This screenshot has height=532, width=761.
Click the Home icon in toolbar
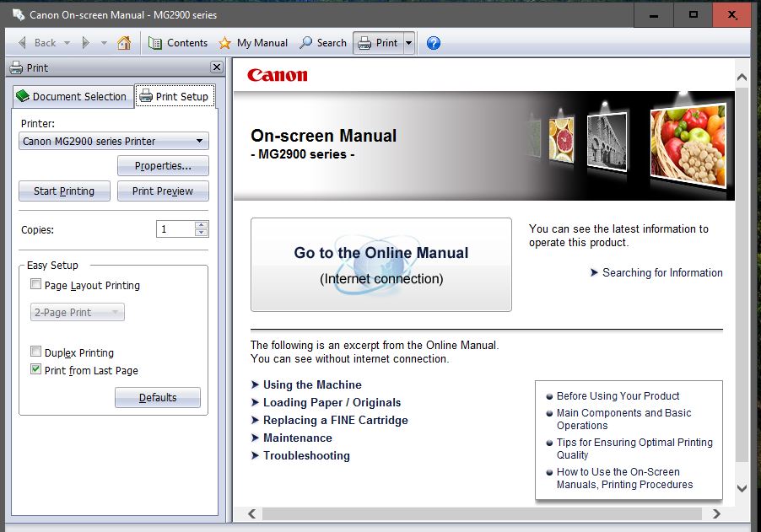tap(124, 43)
